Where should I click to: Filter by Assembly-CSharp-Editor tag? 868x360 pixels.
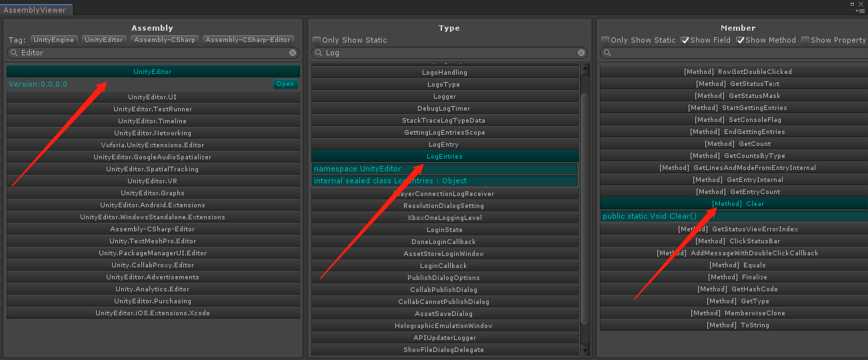(248, 40)
